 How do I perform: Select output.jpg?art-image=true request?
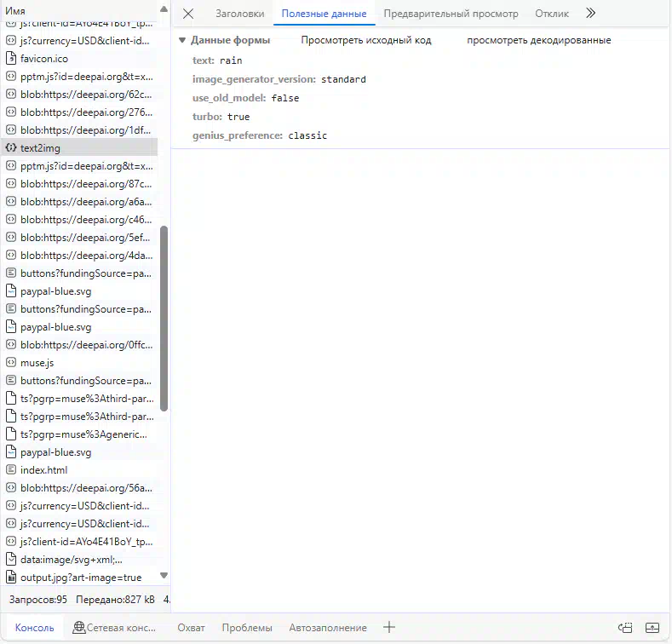[80, 578]
